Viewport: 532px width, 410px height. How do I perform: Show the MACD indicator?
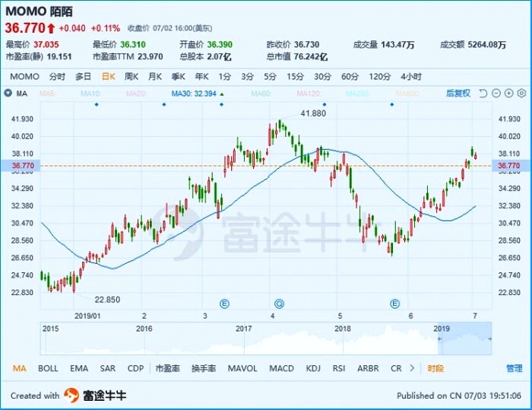pos(282,368)
